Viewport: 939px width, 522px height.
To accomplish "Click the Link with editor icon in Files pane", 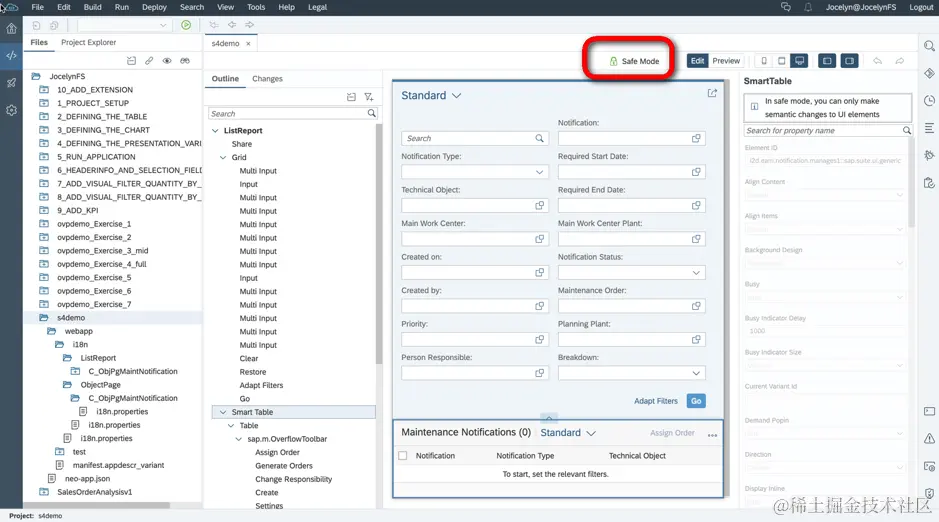I will [149, 60].
